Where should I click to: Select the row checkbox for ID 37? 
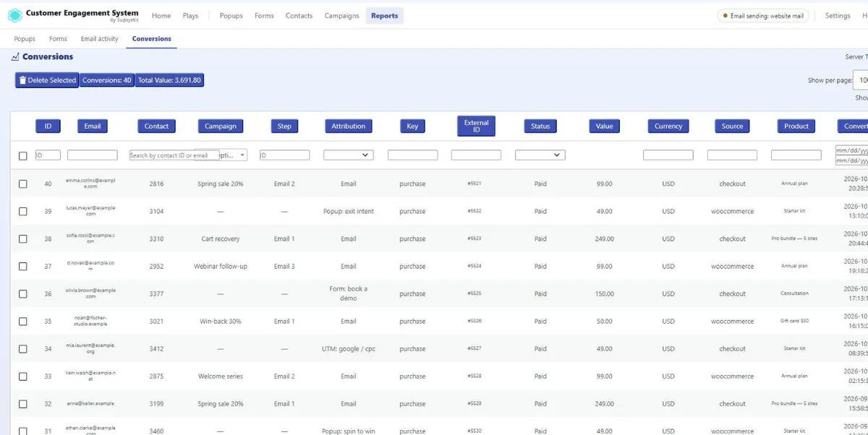[23, 266]
